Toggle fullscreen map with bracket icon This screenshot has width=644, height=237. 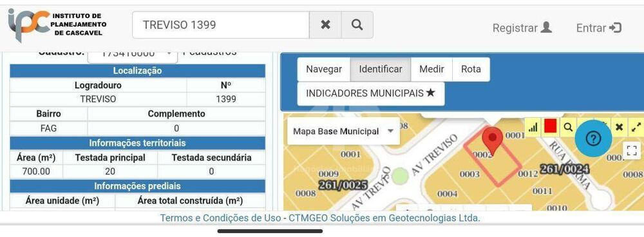tap(632, 150)
